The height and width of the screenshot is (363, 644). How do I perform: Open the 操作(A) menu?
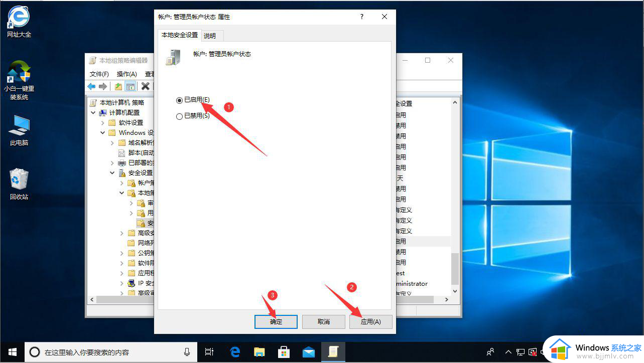pyautogui.click(x=126, y=74)
